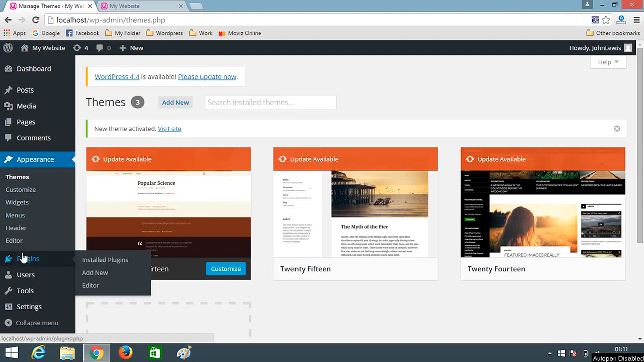Expand the Help dropdown
The height and width of the screenshot is (362, 644).
(608, 62)
